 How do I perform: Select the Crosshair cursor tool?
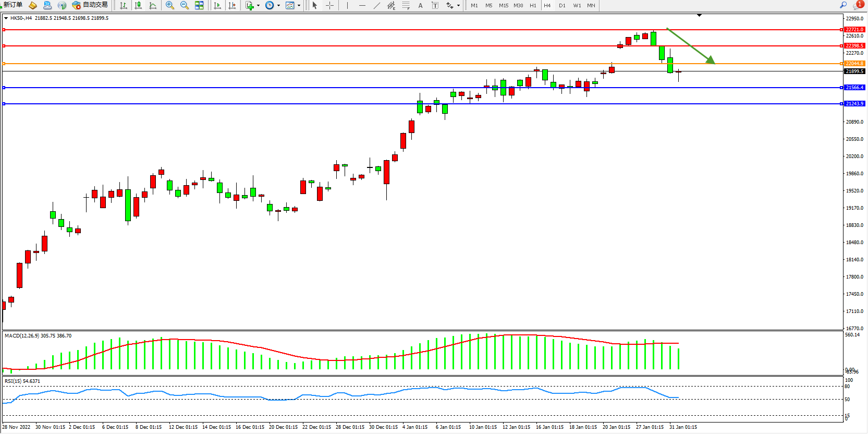pyautogui.click(x=329, y=5)
